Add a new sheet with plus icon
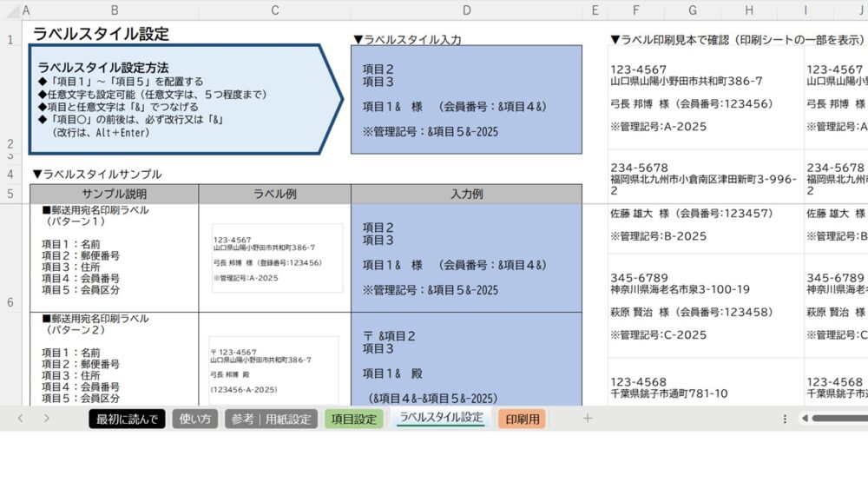The image size is (868, 489). click(588, 419)
